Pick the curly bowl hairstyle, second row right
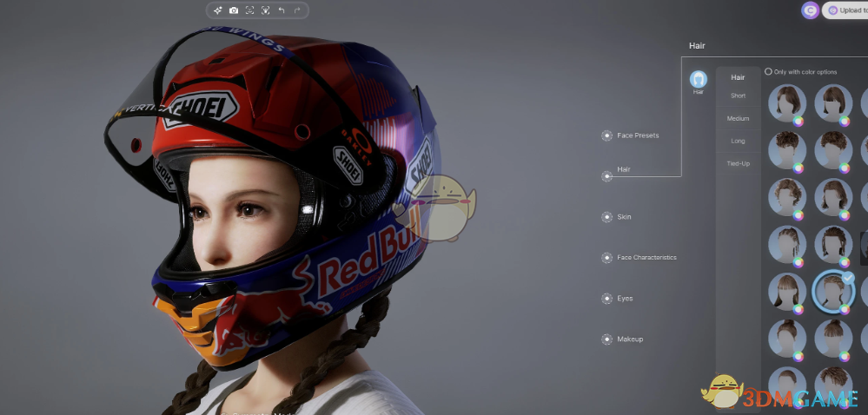Image resolution: width=868 pixels, height=415 pixels. pos(833,150)
